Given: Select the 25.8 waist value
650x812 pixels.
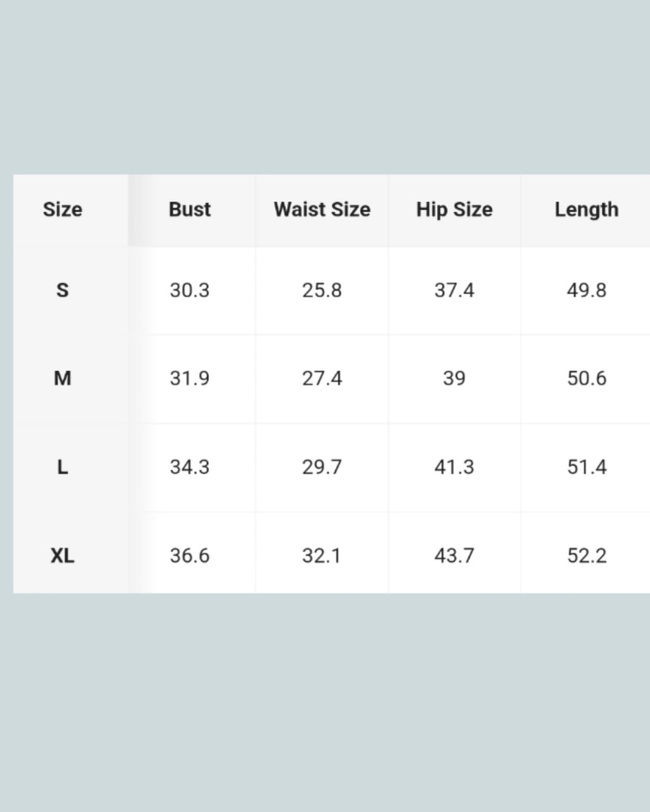Looking at the screenshot, I should point(322,290).
